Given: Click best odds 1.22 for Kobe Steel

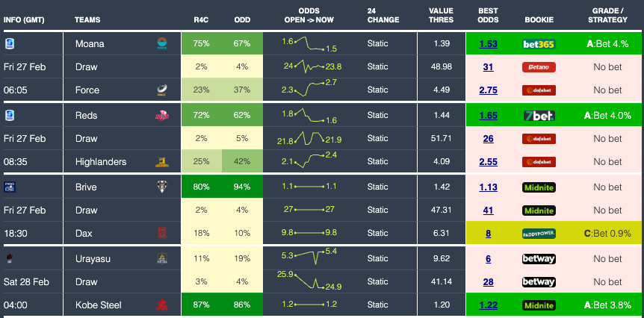Looking at the screenshot, I should [x=488, y=305].
